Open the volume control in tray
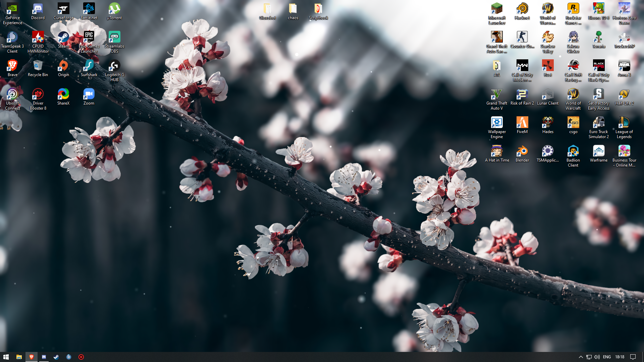The width and height of the screenshot is (644, 362). click(597, 357)
